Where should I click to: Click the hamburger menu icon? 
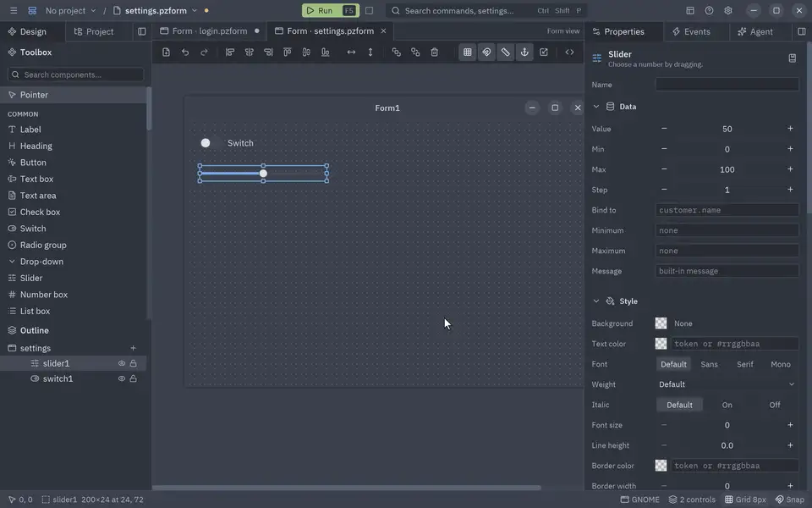coord(14,10)
